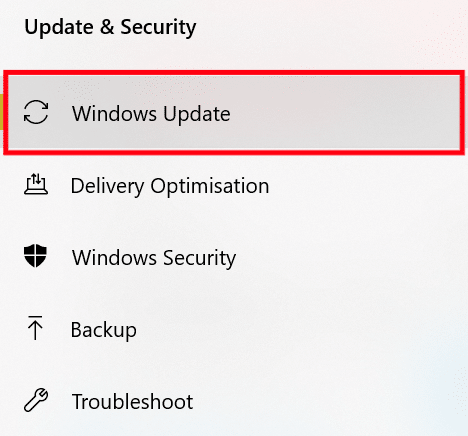
Task: Select the red-outlined Windows Update row
Action: pyautogui.click(x=234, y=112)
